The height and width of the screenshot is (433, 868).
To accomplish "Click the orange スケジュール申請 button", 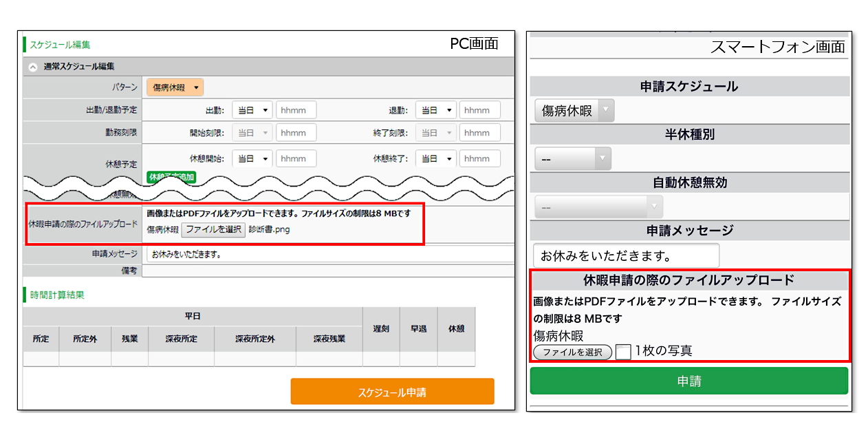I will point(392,392).
